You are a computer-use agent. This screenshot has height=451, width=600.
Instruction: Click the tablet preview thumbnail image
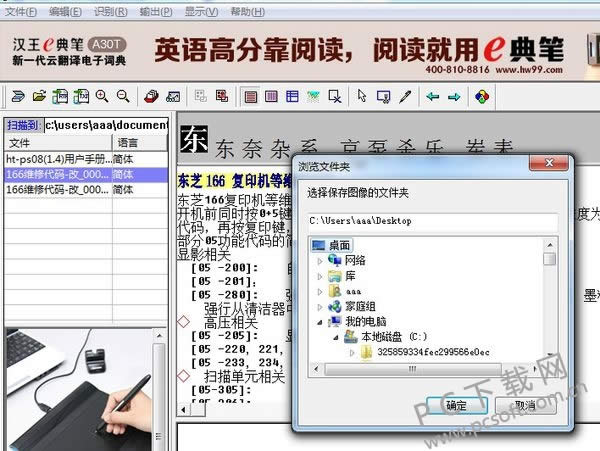pos(79,389)
